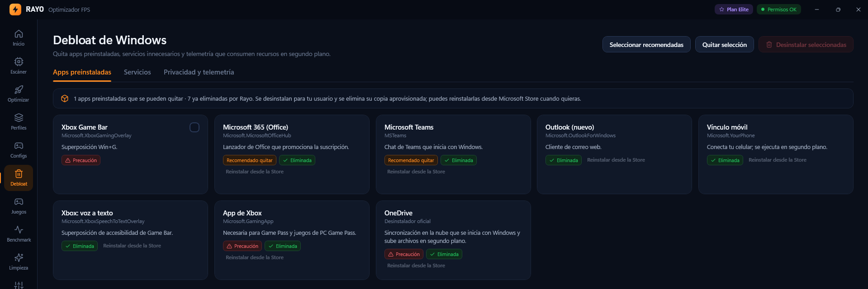Click the Eliminada tag on Xbox: voz a texto

pos(80,246)
